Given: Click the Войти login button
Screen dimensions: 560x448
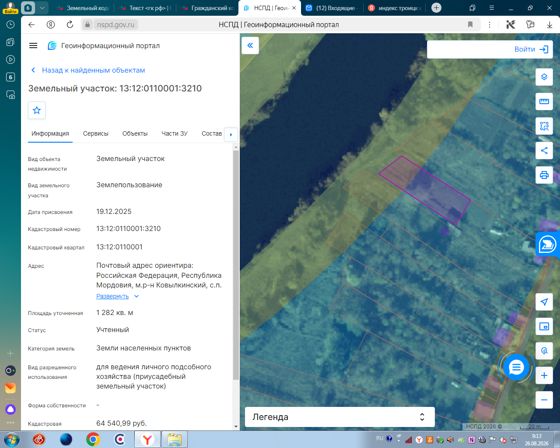Looking at the screenshot, I should pyautogui.click(x=531, y=49).
